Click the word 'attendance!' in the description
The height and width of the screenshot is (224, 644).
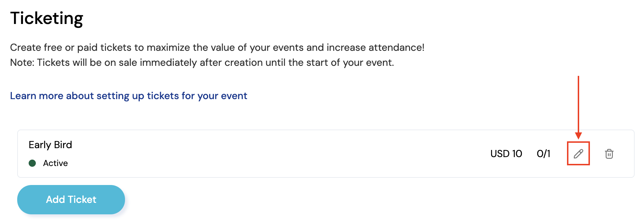pyautogui.click(x=396, y=48)
